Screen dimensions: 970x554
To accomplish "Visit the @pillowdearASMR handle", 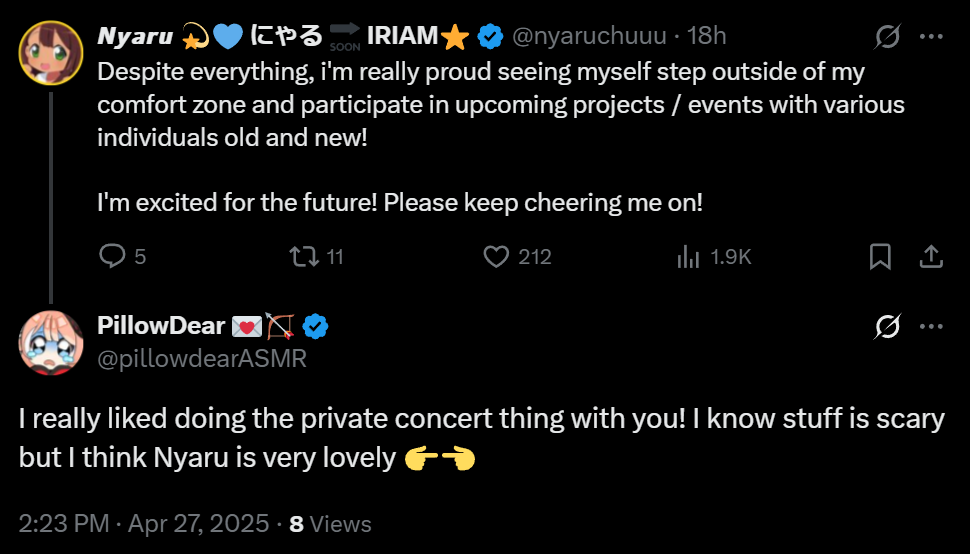I will [201, 357].
